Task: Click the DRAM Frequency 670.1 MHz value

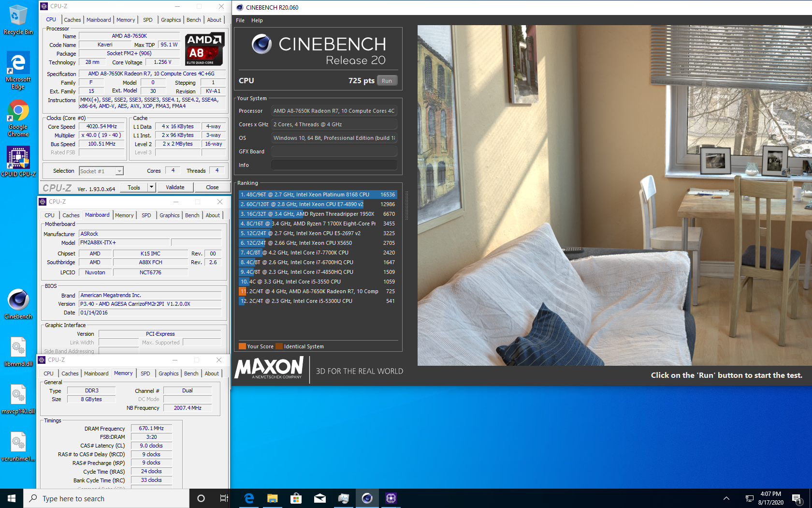Action: (x=151, y=428)
